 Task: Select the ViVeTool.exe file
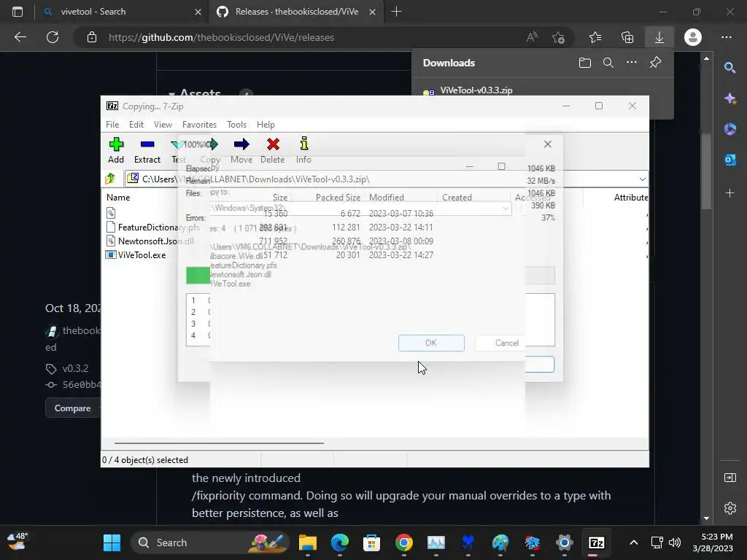(x=142, y=254)
